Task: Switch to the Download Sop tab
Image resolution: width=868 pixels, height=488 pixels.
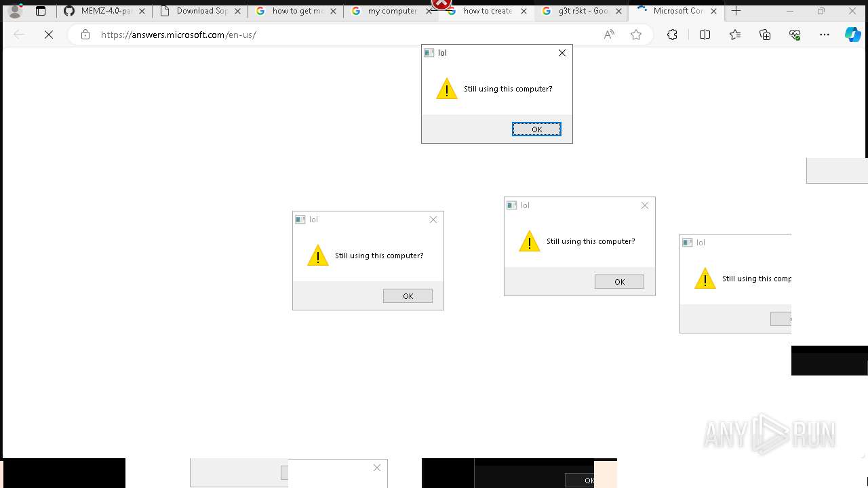Action: 199,11
